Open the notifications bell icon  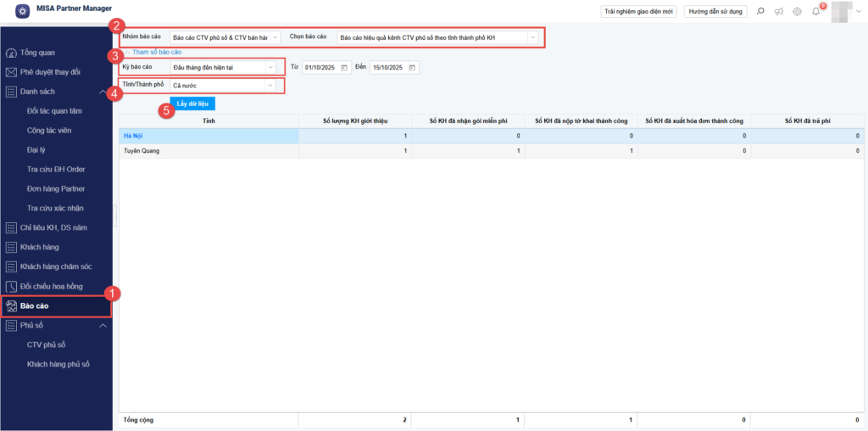pyautogui.click(x=816, y=11)
